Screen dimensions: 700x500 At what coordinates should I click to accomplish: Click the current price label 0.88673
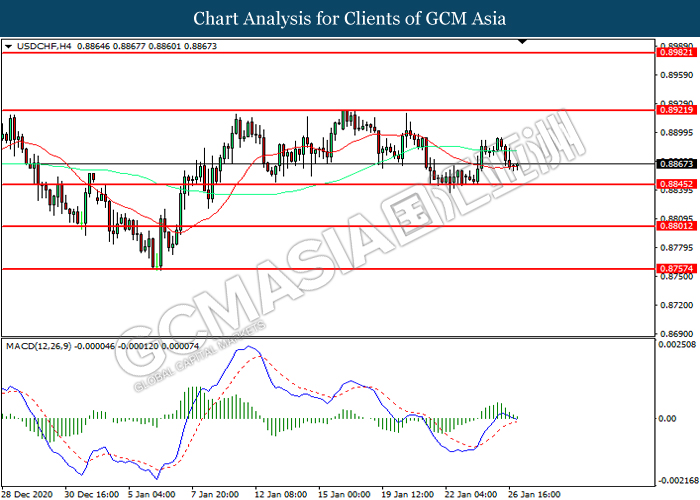677,164
